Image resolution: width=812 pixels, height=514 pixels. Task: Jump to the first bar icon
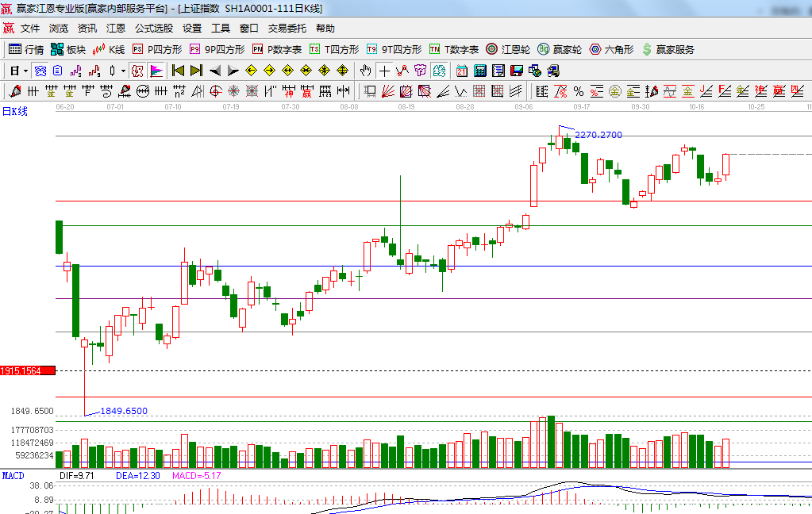pos(178,71)
